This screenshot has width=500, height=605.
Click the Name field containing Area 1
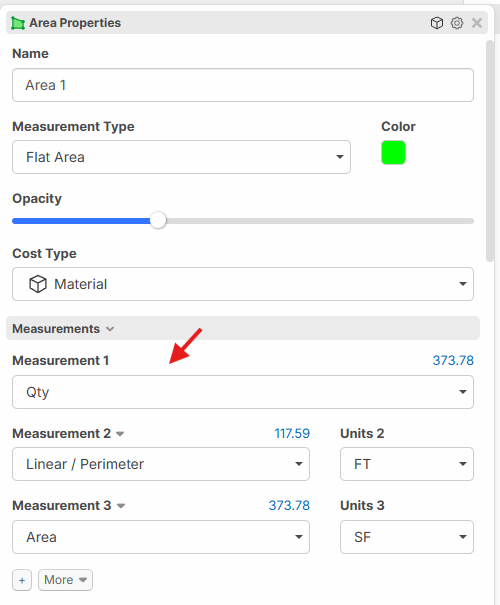[x=243, y=85]
